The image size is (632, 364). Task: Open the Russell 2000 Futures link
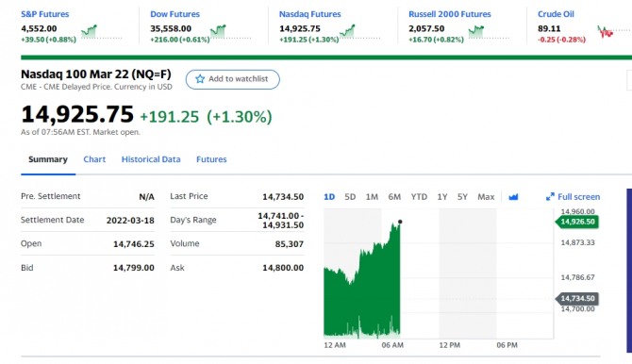pos(450,14)
